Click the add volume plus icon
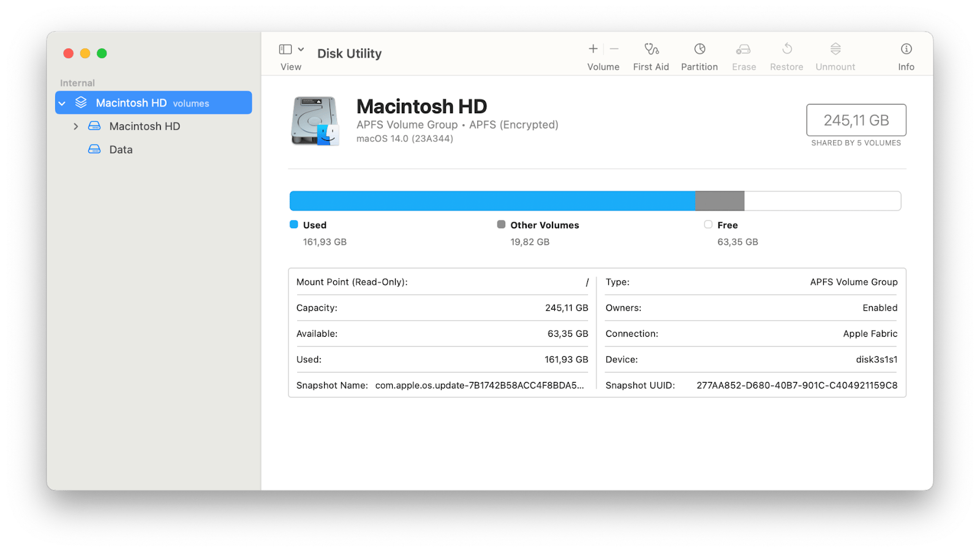The height and width of the screenshot is (552, 980). (593, 49)
